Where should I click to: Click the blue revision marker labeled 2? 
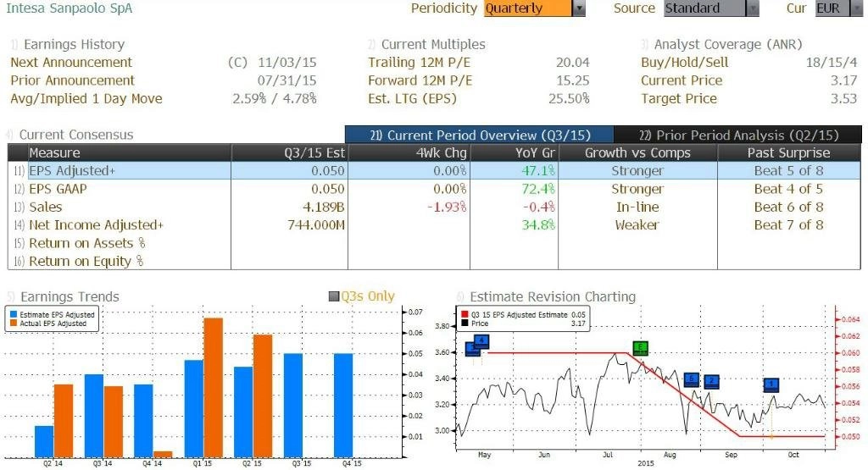(x=712, y=381)
